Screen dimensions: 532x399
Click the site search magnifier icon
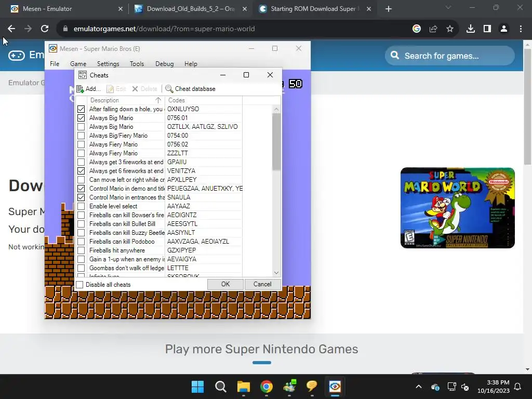(395, 55)
